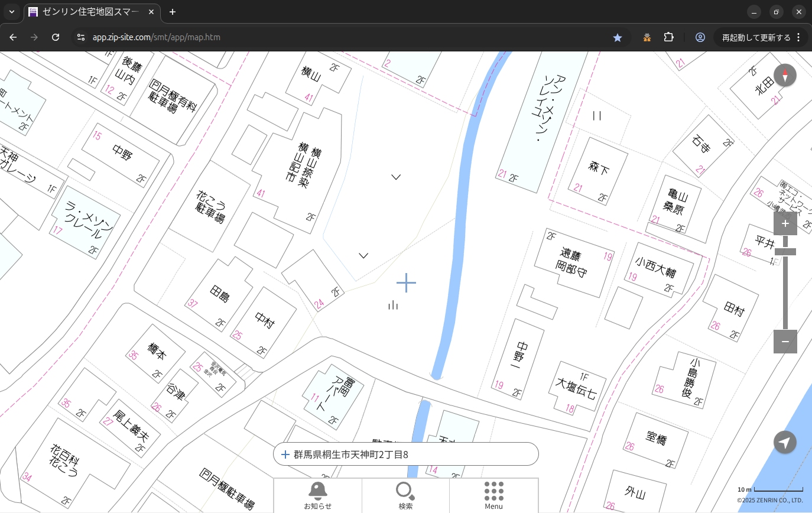
Task: Go back to previous page
Action: 13,37
